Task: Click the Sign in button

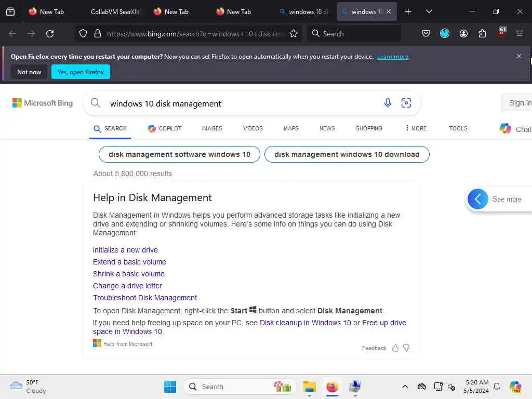Action: point(517,103)
